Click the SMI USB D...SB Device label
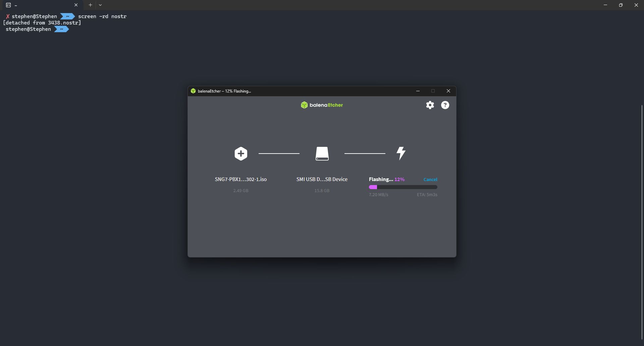 tap(322, 179)
